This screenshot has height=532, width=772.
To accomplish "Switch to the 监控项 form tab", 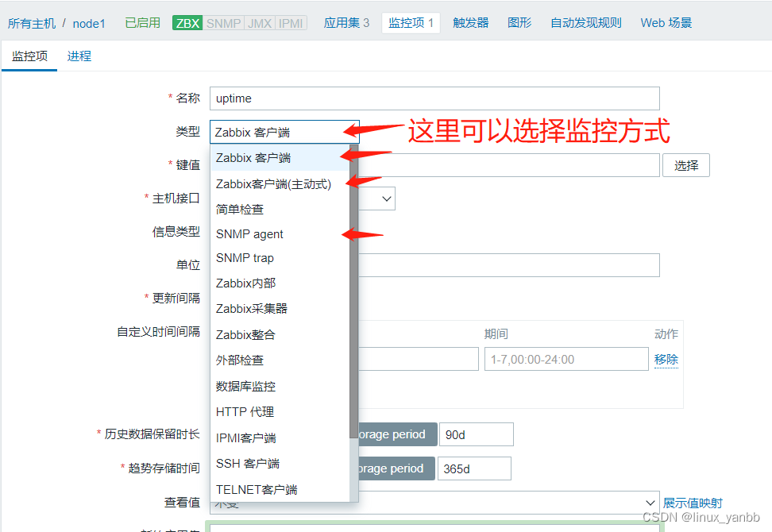I will pos(29,56).
